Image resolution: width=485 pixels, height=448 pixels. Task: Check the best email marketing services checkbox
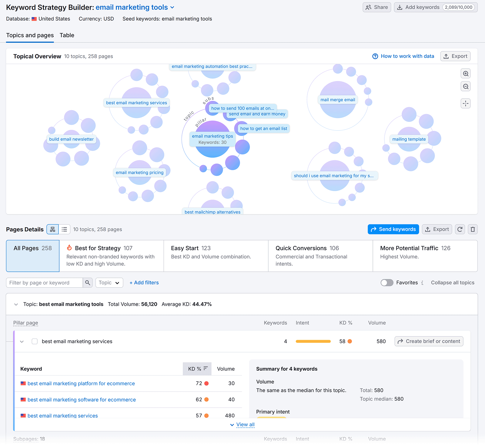tap(35, 341)
